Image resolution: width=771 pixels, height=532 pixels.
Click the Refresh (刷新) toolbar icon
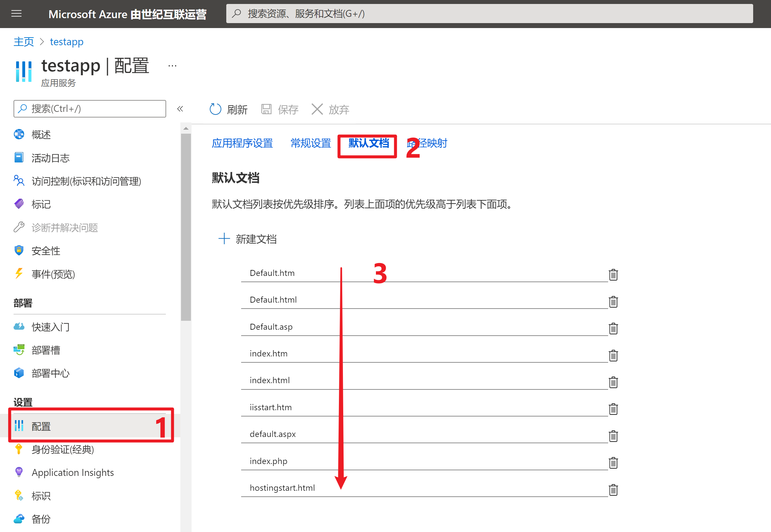[215, 109]
